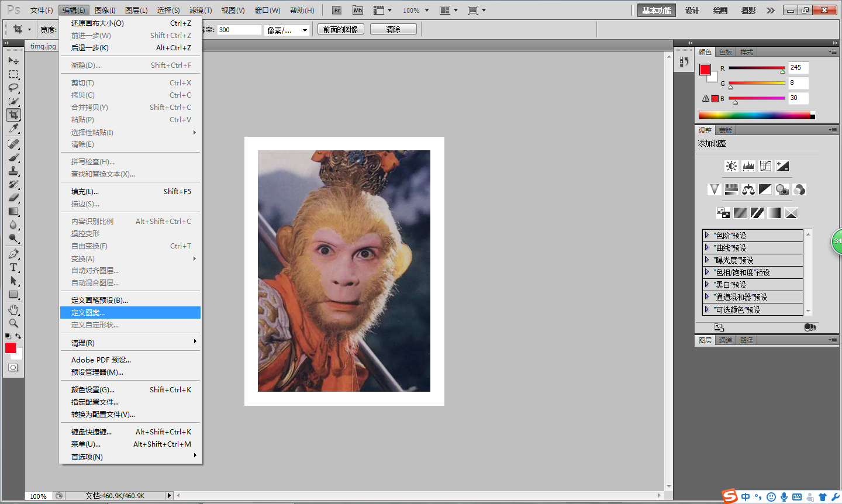Reset default foreground and background colors
Screen dimensions: 842x504
pyautogui.click(x=8, y=336)
